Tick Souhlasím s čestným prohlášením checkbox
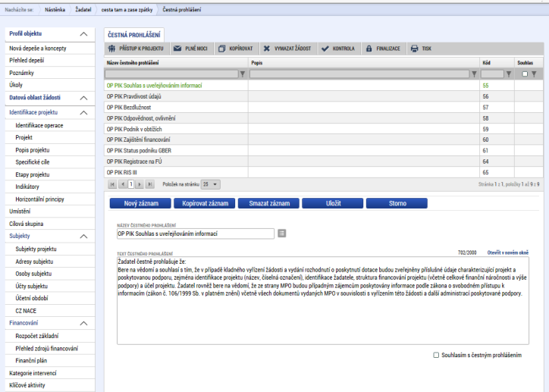549x392 pixels. click(x=436, y=356)
